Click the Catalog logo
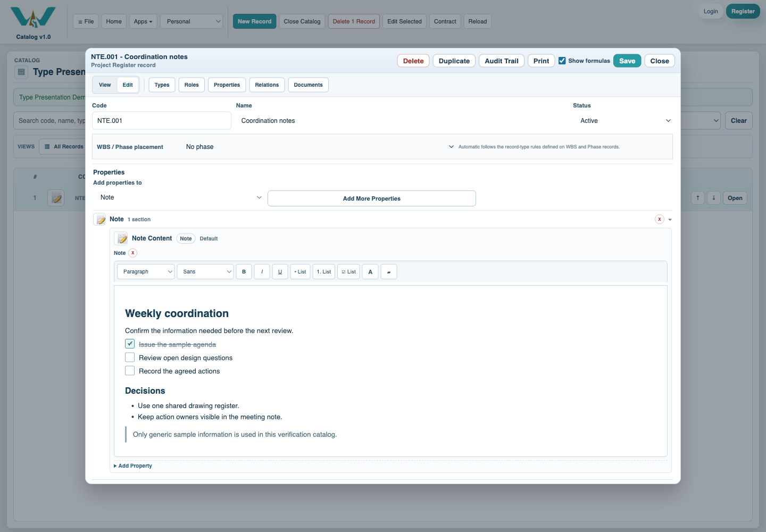Screen dimensions: 766x532 coord(33,18)
